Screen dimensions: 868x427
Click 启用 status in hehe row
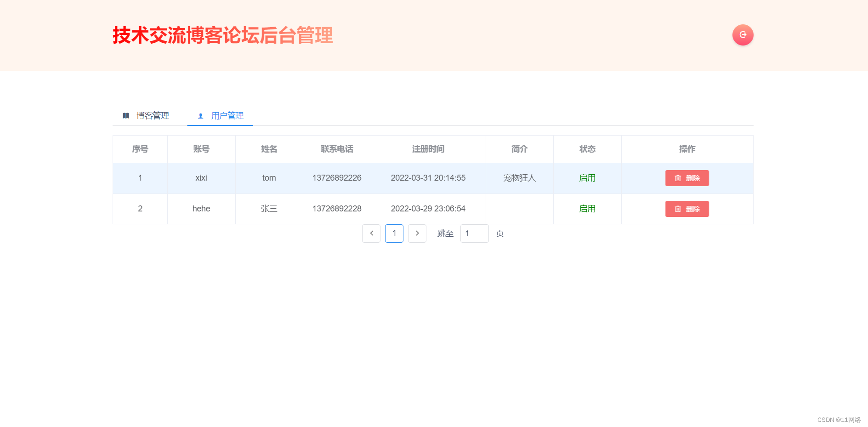(x=587, y=209)
